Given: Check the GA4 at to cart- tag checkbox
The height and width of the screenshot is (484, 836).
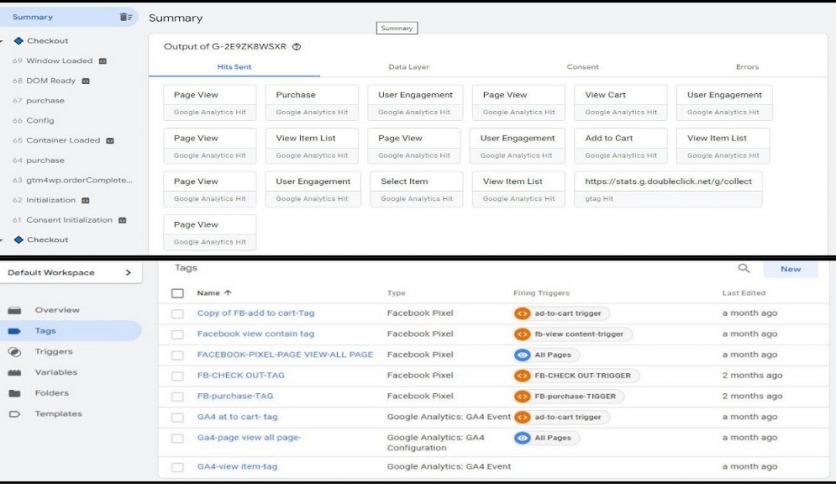Looking at the screenshot, I should pos(178,417).
